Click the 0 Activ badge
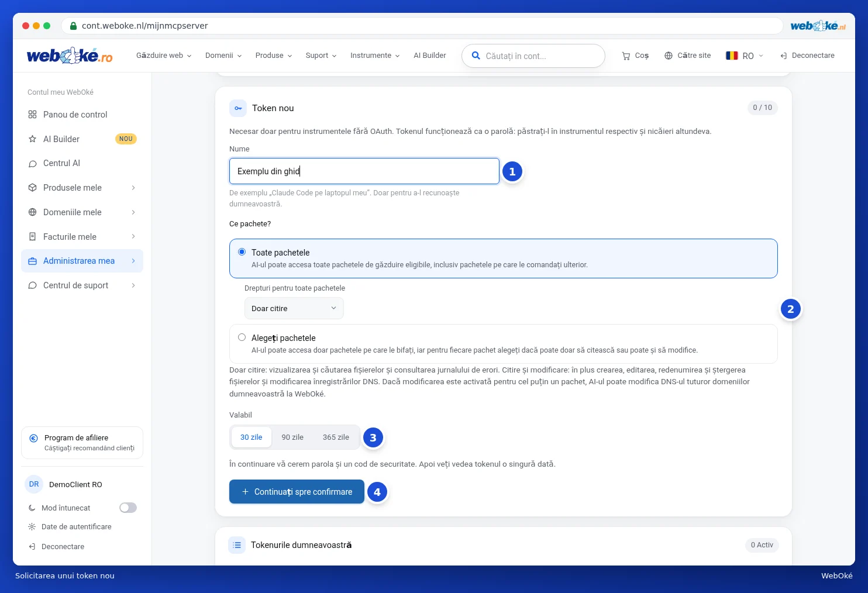This screenshot has width=868, height=593. pos(762,545)
